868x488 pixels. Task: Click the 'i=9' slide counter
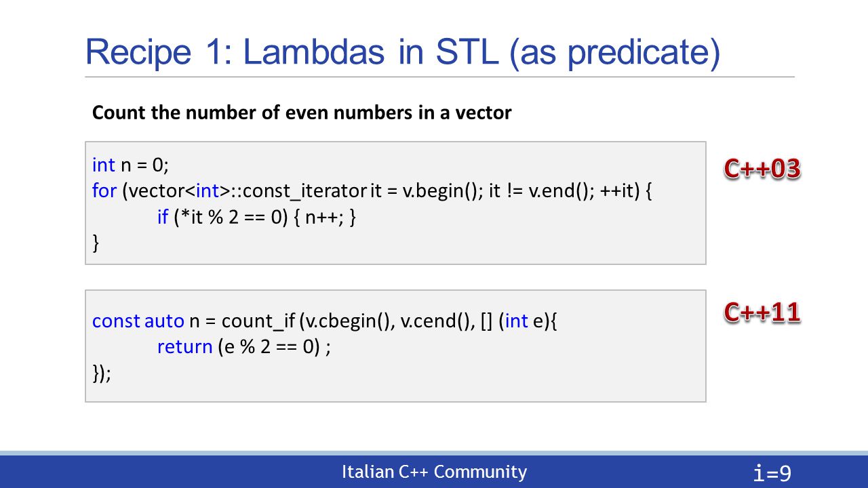coord(772,472)
